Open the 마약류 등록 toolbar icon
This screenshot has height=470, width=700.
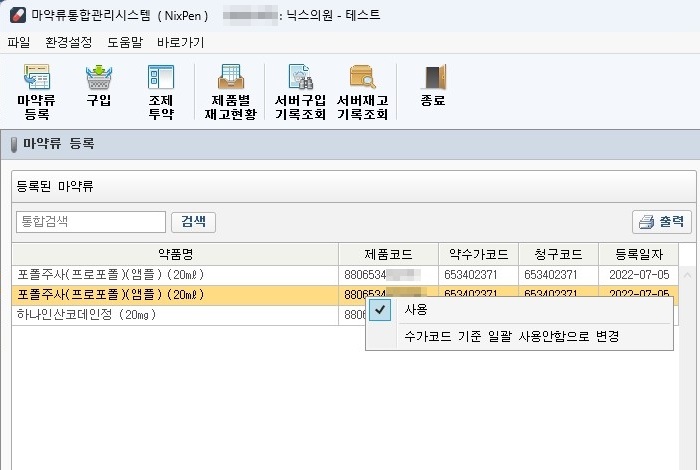[x=36, y=90]
